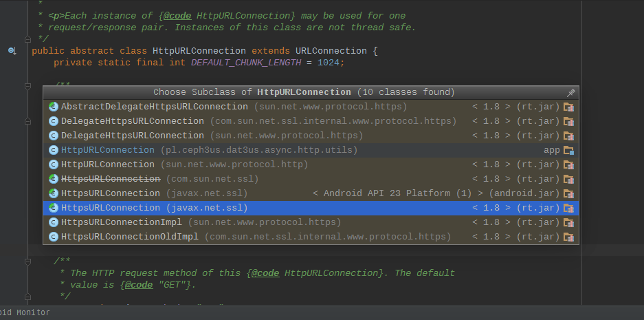This screenshot has height=320, width=644.
Task: Choose HttpsURLConnectionImpl from the list
Action: coord(311,222)
